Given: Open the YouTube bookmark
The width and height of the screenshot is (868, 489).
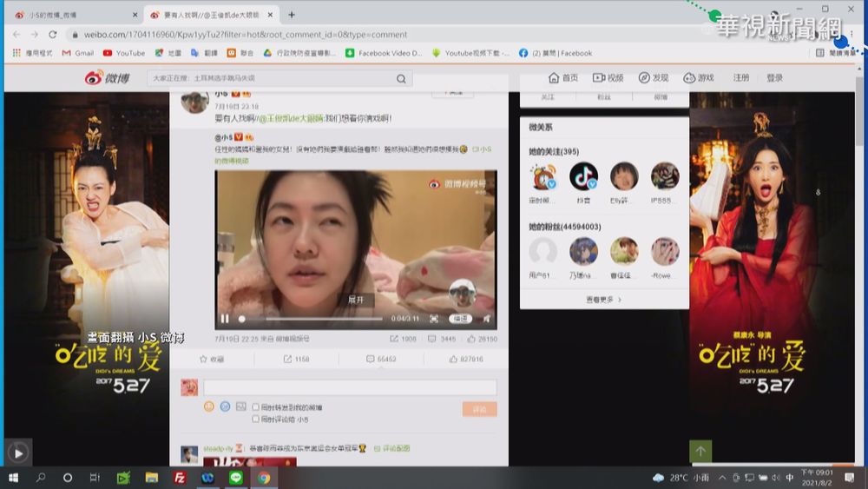Looking at the screenshot, I should (124, 53).
